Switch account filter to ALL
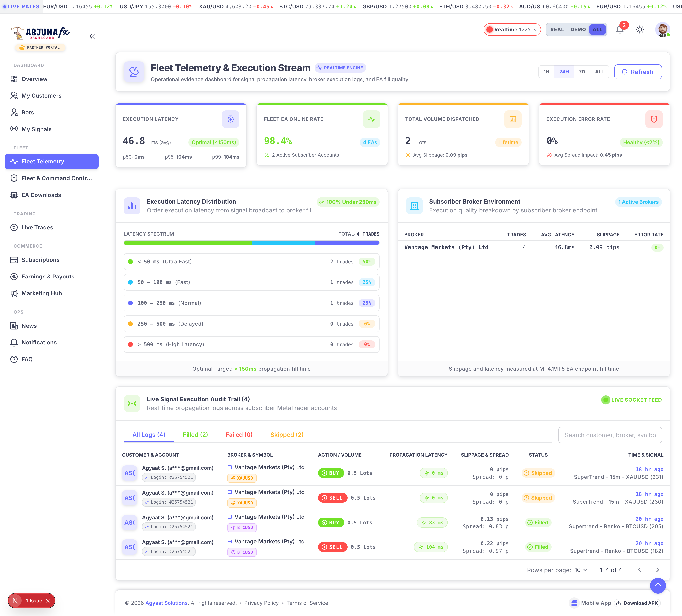Viewport: 682px width, 616px height. tap(597, 30)
